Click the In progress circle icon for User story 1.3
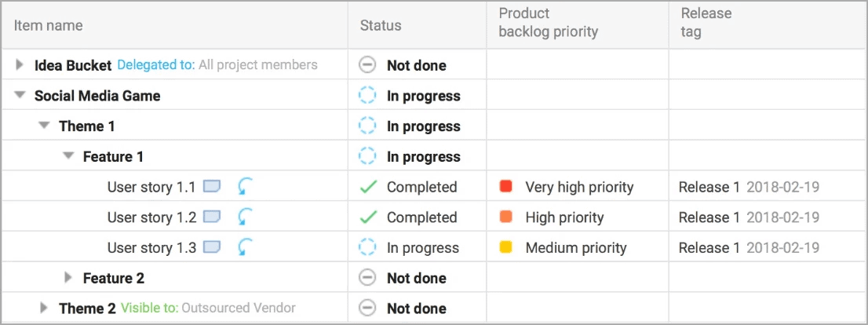Image resolution: width=868 pixels, height=325 pixels. pos(367,247)
